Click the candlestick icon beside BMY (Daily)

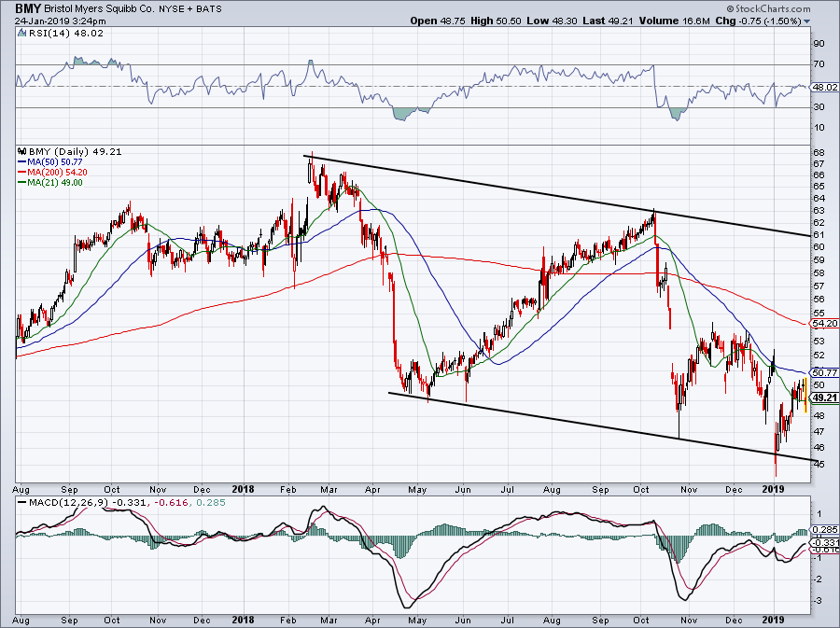(22, 152)
